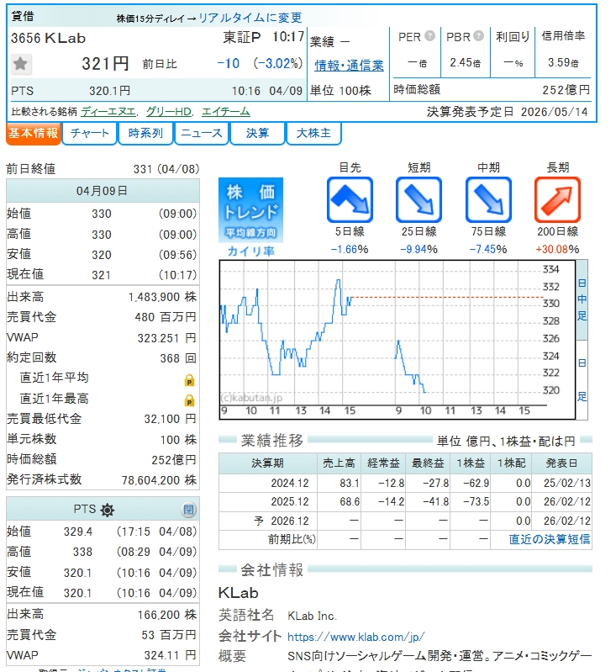The width and height of the screenshot is (616, 672).
Task: Click the PTS VWAP 324.11 円 value
Action: [170, 655]
